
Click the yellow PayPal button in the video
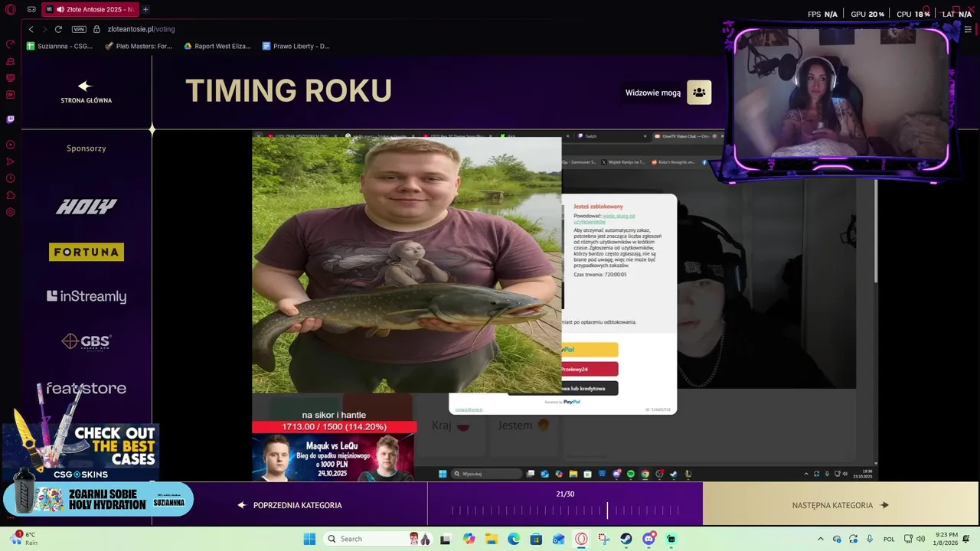tap(590, 349)
